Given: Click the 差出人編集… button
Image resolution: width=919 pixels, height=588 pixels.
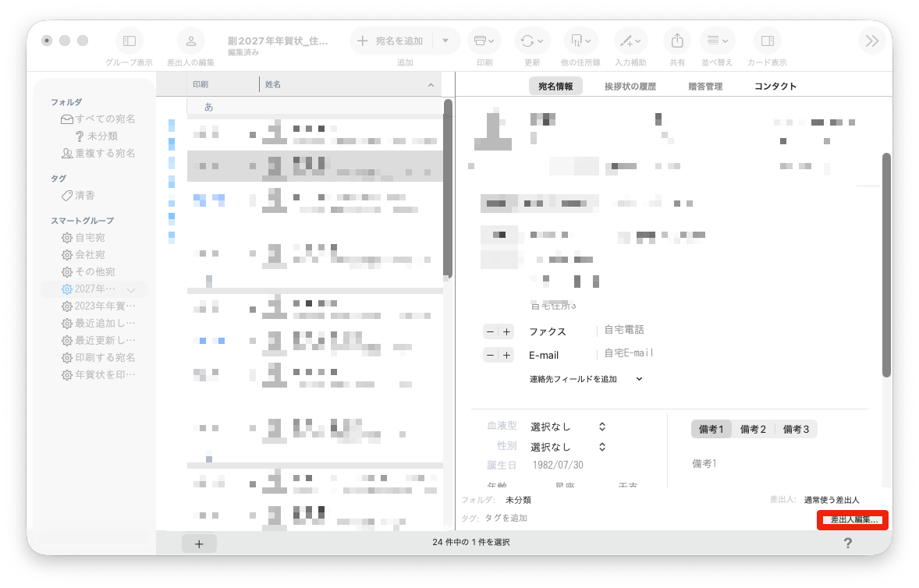Looking at the screenshot, I should (x=853, y=519).
